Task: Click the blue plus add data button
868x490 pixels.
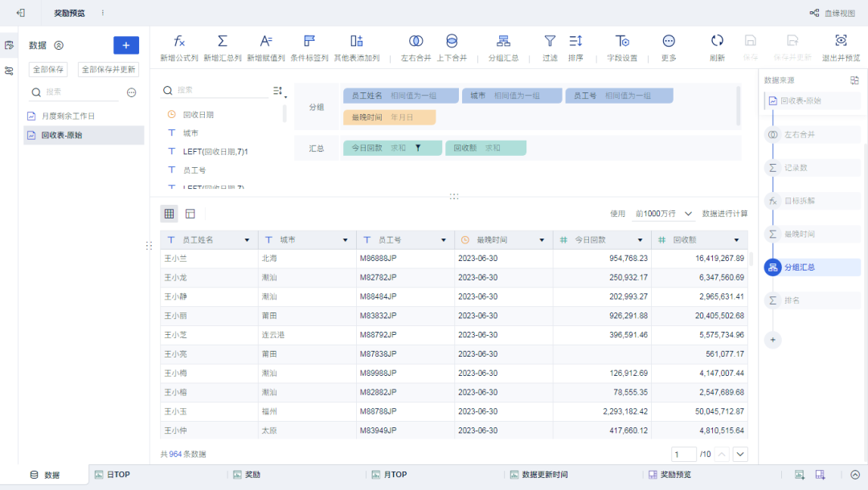Action: [125, 45]
